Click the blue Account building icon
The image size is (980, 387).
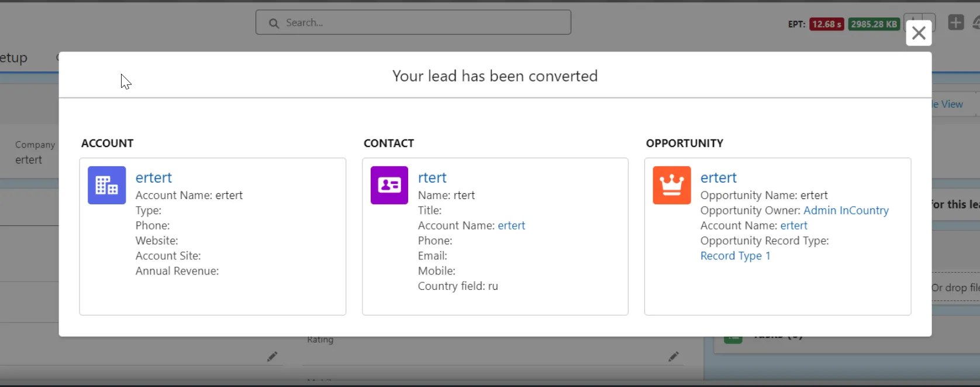pyautogui.click(x=106, y=185)
